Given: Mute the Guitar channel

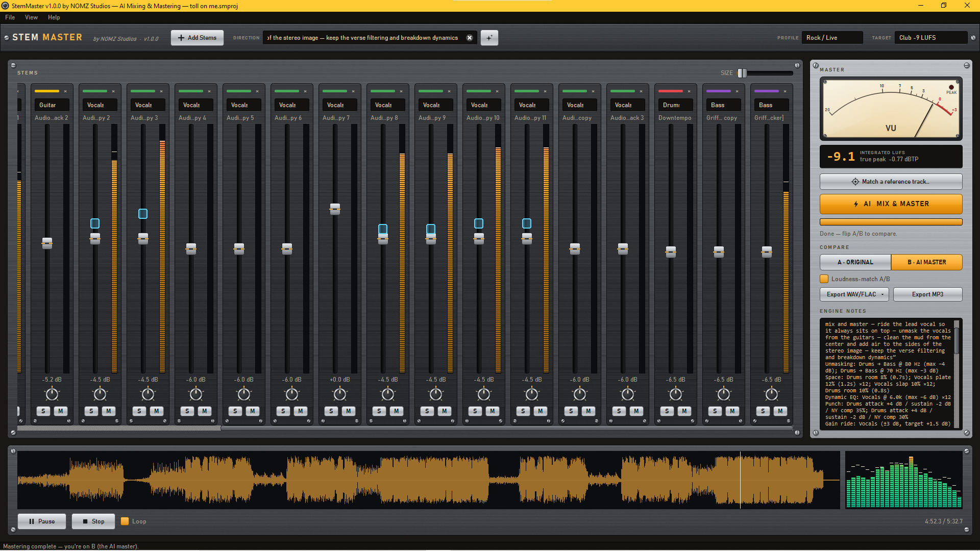Looking at the screenshot, I should (x=61, y=411).
